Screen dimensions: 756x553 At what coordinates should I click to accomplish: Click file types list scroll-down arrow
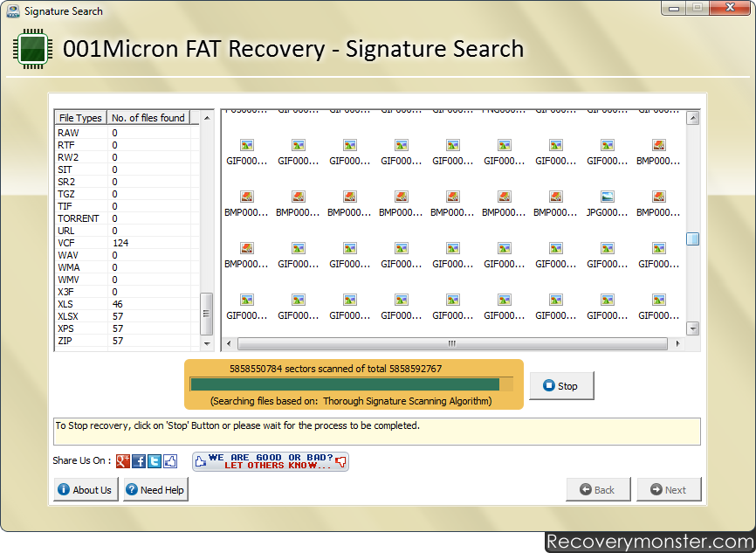[x=207, y=343]
